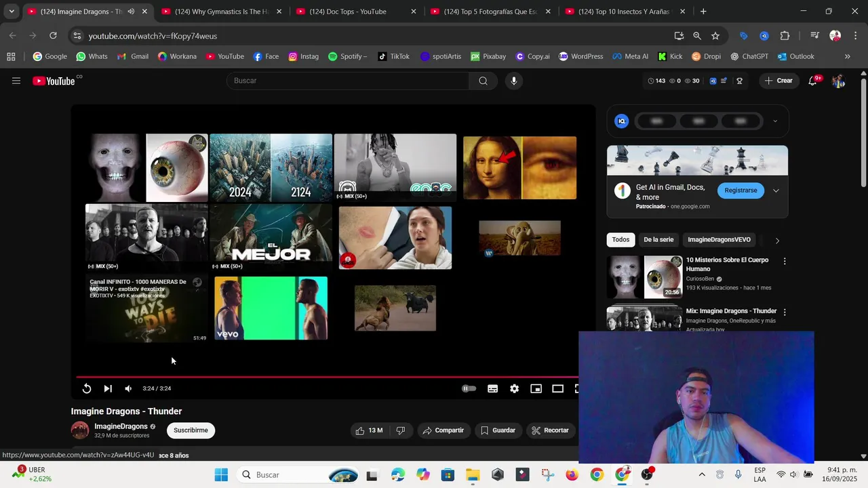868x488 pixels.
Task: Click the YouTube search magnifier button
Action: [483, 81]
